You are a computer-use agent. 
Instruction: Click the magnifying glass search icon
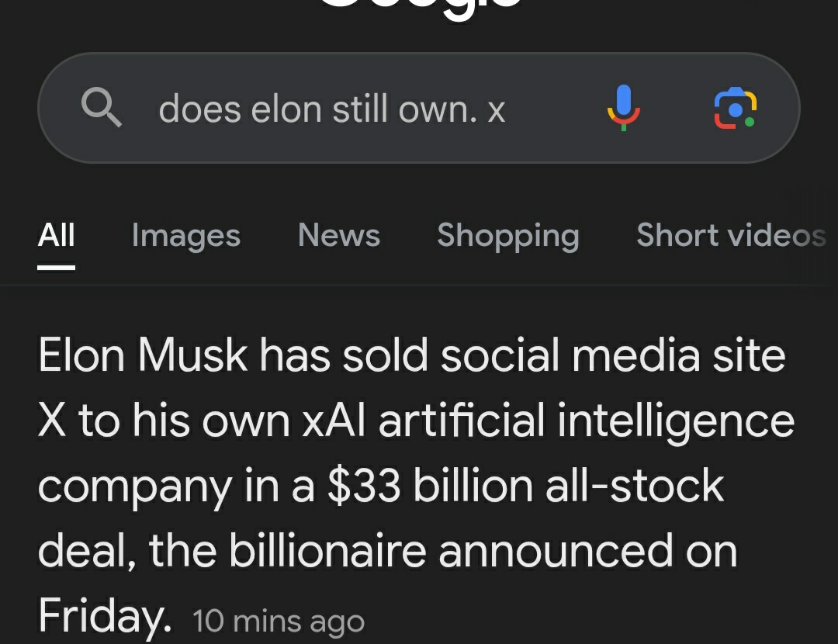pos(102,109)
